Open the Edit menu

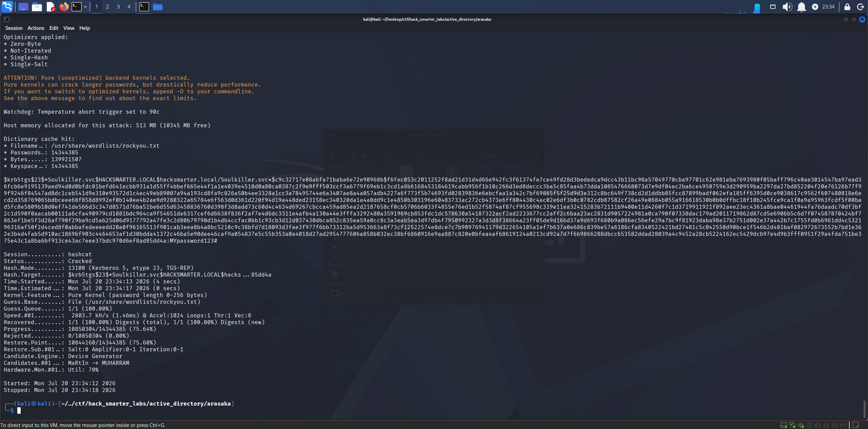[54, 28]
